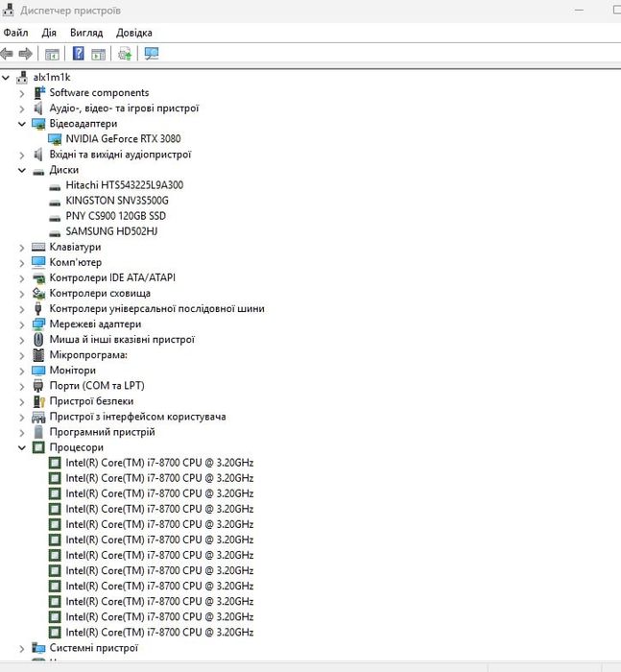The height and width of the screenshot is (672, 621).
Task: Select the alx1m1k computer name label
Action: pos(52,77)
